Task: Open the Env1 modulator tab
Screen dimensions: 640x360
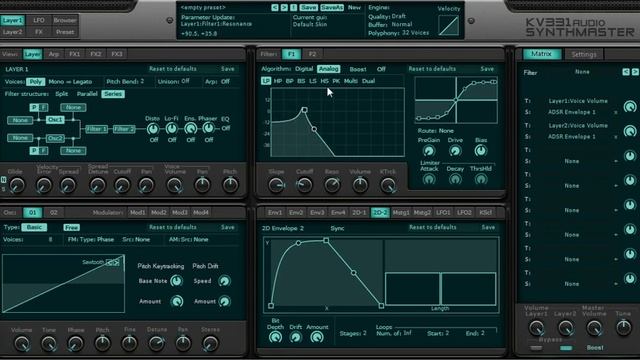Action: [275, 212]
